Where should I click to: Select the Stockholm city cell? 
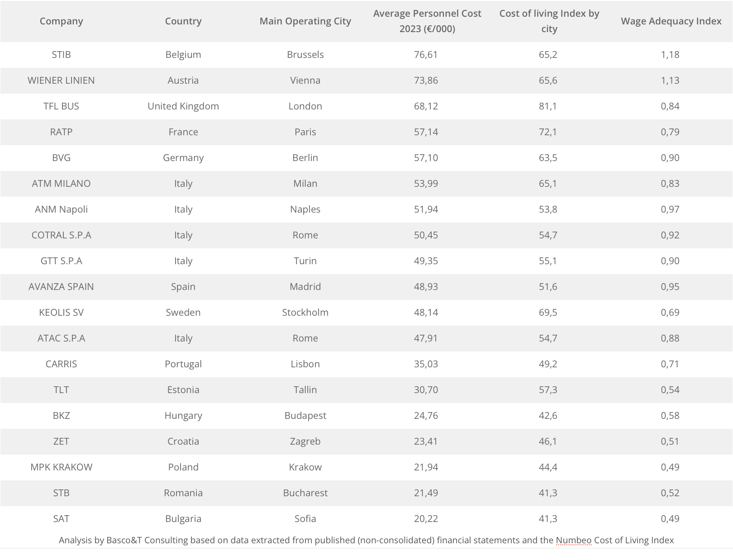point(305,313)
